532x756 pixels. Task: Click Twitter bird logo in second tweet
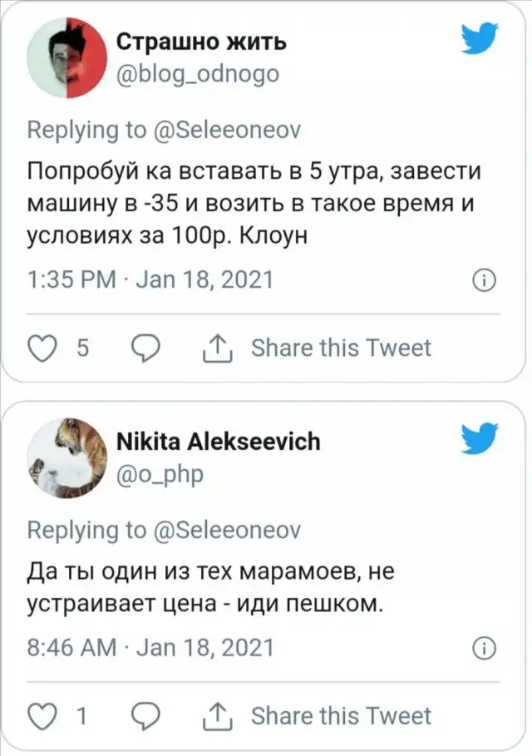coord(480,438)
